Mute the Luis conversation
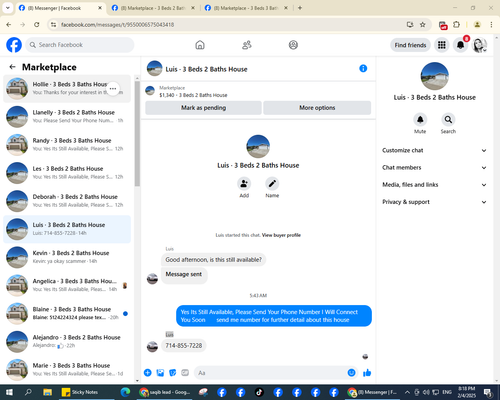The width and height of the screenshot is (500, 400). 420,119
